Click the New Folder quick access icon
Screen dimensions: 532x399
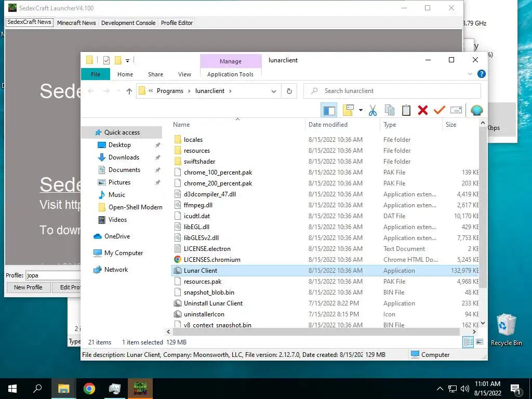[118, 60]
